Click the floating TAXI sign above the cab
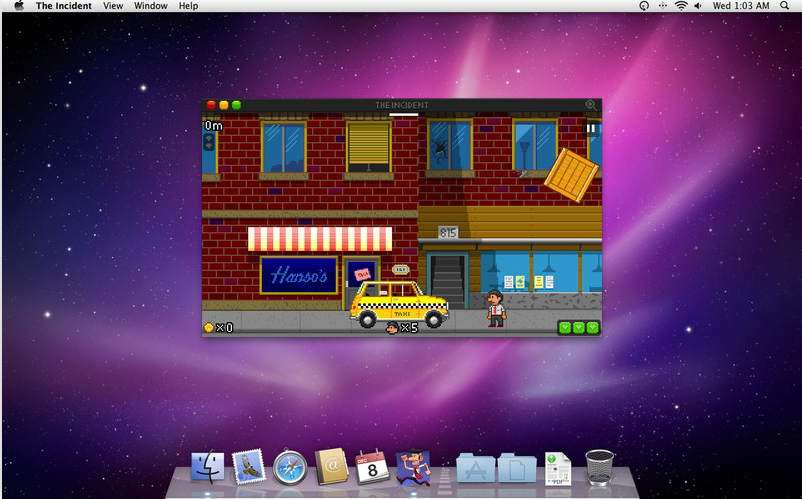This screenshot has height=499, width=802. pyautogui.click(x=400, y=269)
